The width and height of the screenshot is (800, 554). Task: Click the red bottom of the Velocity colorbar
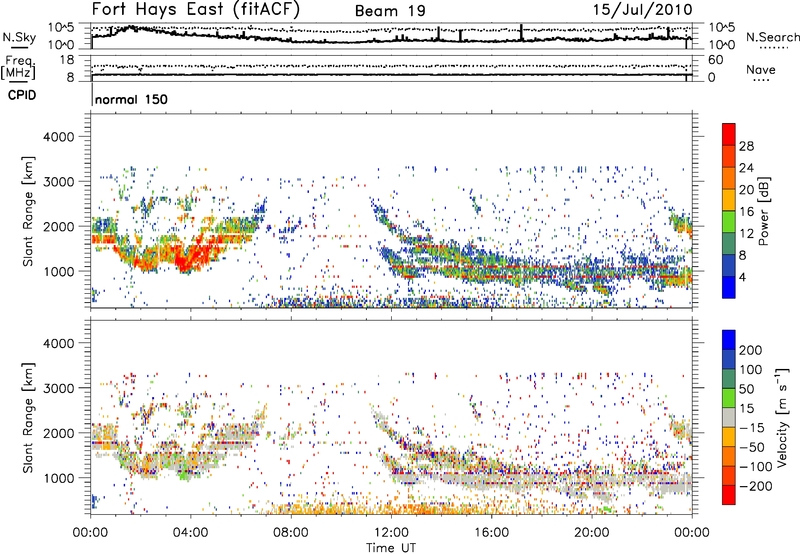click(729, 495)
